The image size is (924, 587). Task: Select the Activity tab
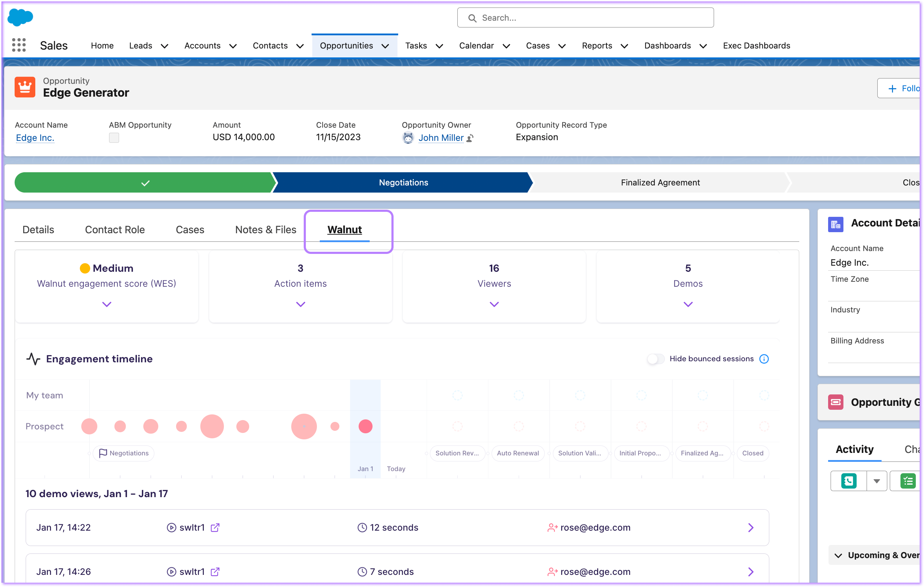pyautogui.click(x=854, y=449)
